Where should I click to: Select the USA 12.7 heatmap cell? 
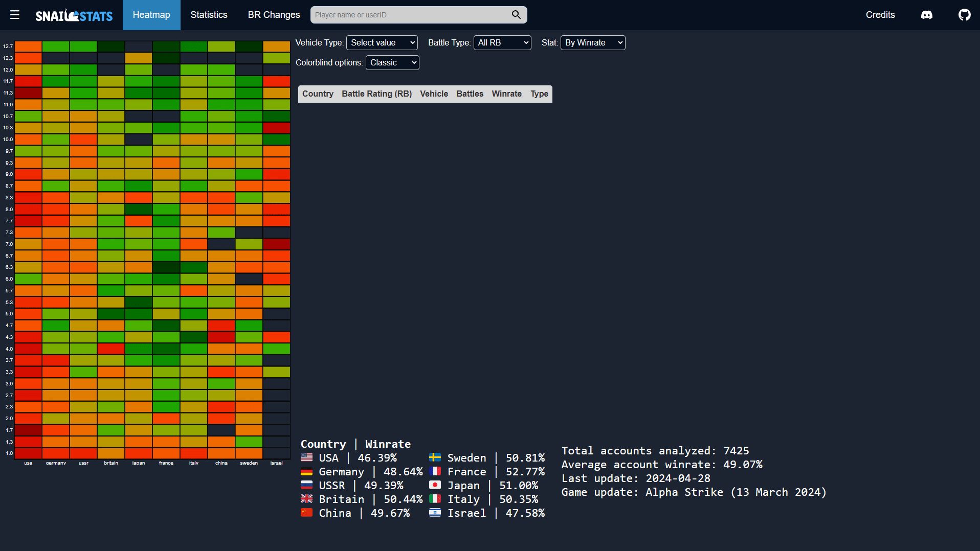click(x=28, y=47)
